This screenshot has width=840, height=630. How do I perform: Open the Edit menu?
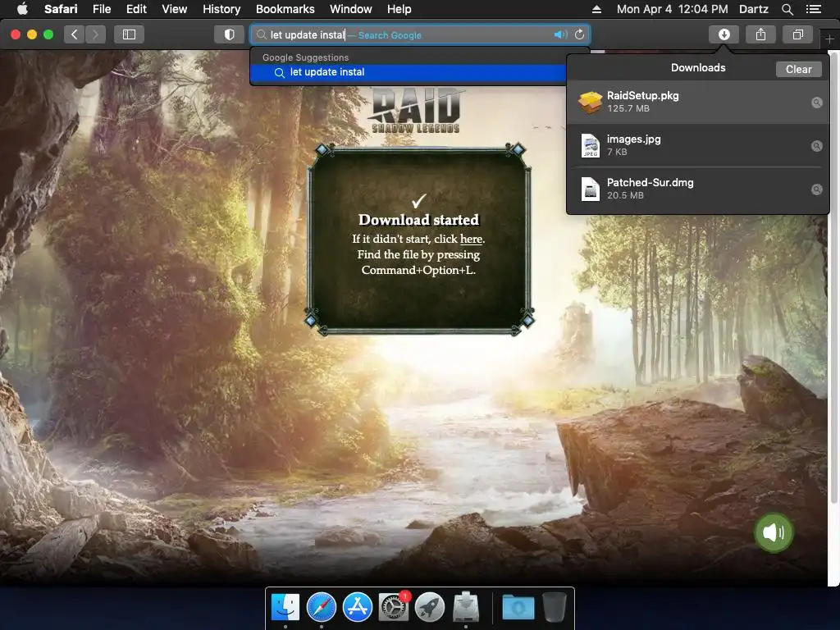[x=136, y=9]
